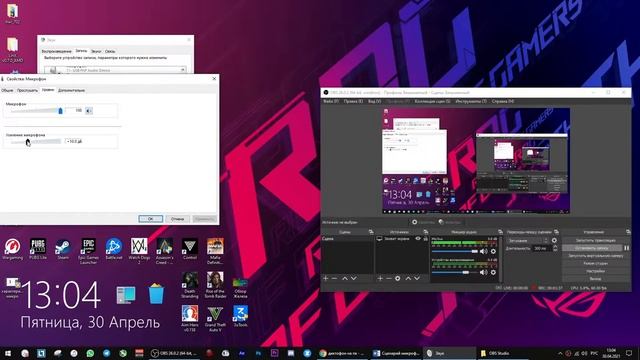Mute Mic/Aux channel in OBS mixer
This screenshot has height=360, width=640.
coord(484,251)
